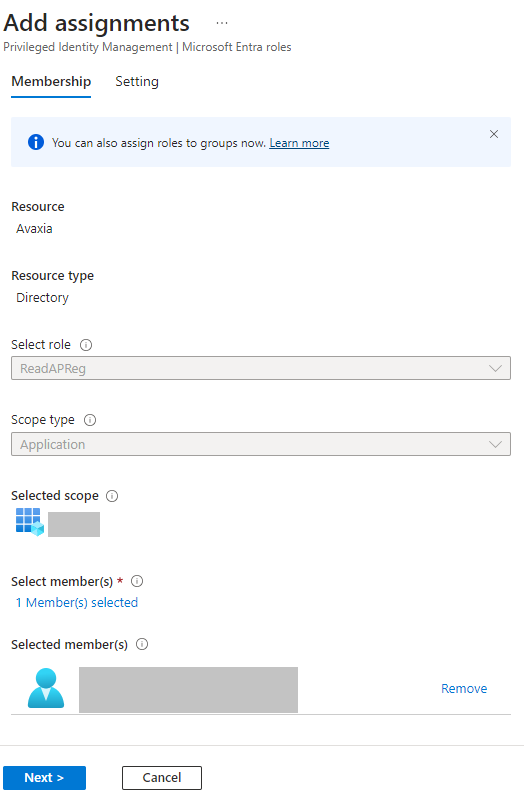Select the Membership tab
This screenshot has height=793, width=524.
tap(51, 81)
